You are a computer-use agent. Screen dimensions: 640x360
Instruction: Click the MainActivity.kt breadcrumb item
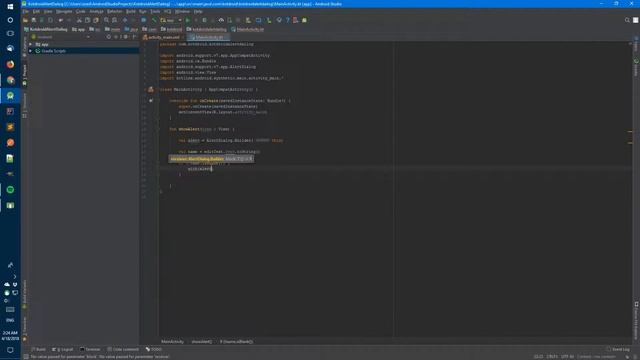pyautogui.click(x=247, y=29)
